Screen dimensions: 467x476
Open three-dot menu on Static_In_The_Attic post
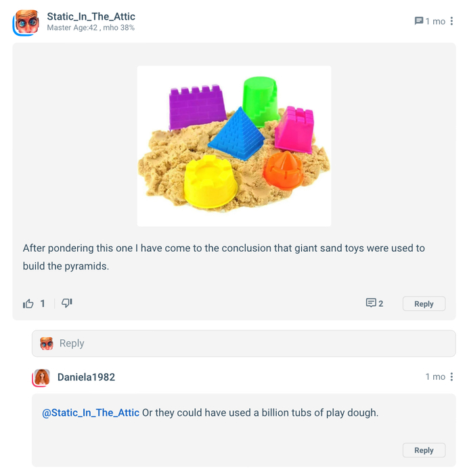pyautogui.click(x=451, y=21)
